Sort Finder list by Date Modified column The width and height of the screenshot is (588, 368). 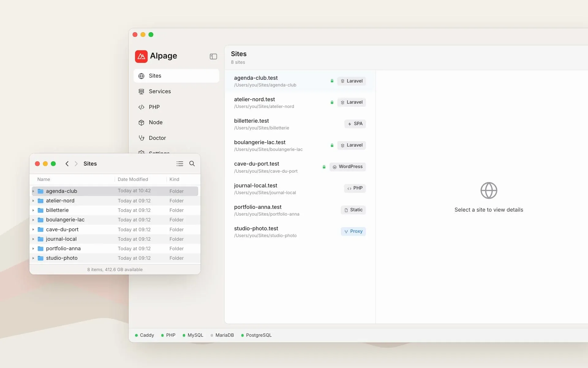click(133, 179)
